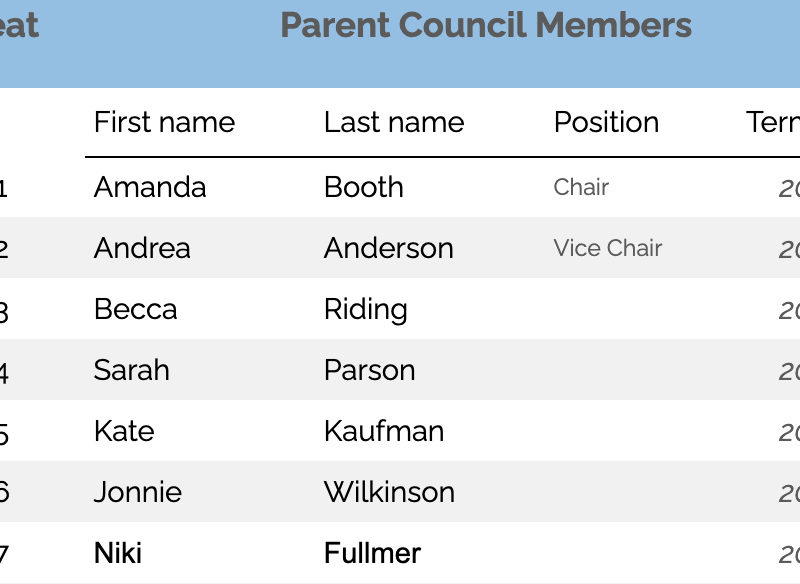
Task: Select the Last name column header
Action: (x=394, y=122)
